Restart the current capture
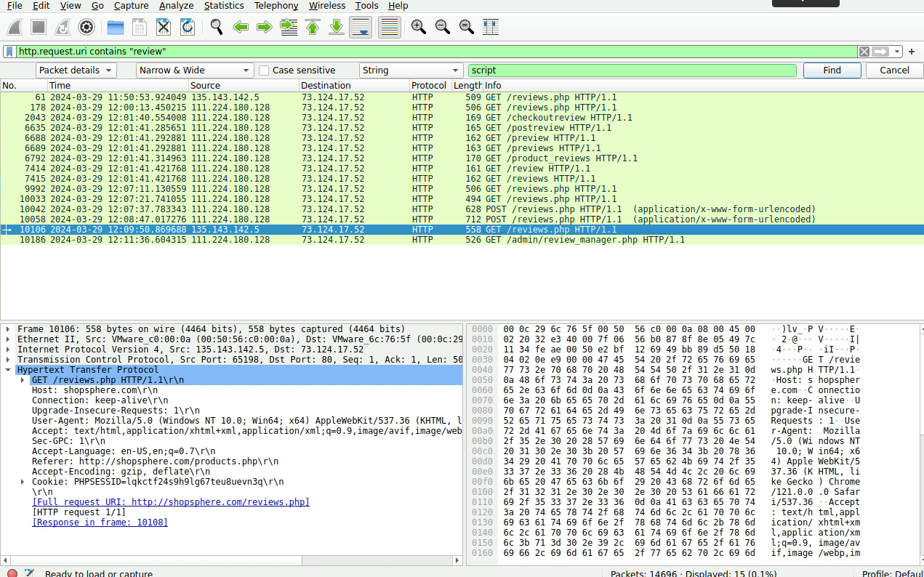Image resolution: width=924 pixels, height=577 pixels. click(63, 28)
